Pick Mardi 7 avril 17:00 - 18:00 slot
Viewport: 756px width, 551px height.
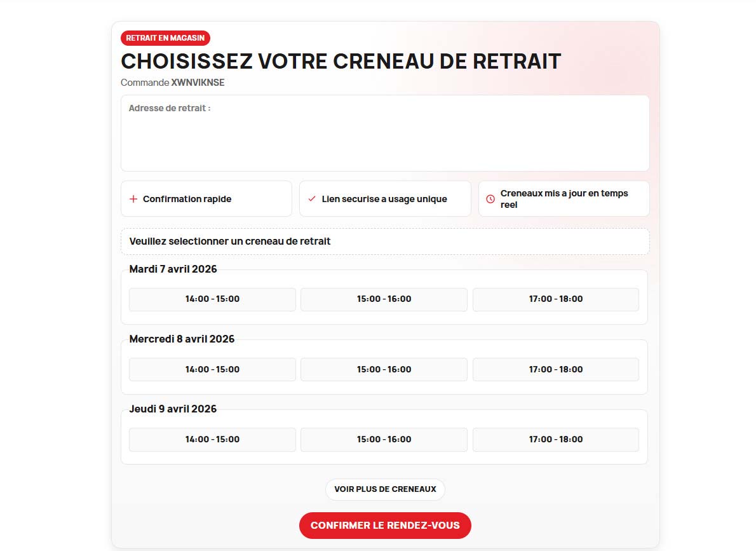click(x=555, y=299)
